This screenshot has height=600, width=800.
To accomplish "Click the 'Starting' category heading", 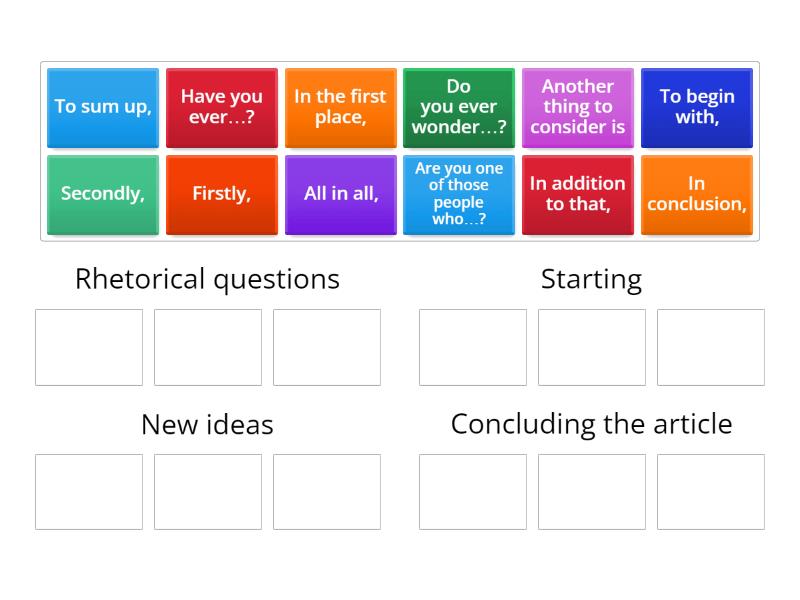I will pos(591,279).
